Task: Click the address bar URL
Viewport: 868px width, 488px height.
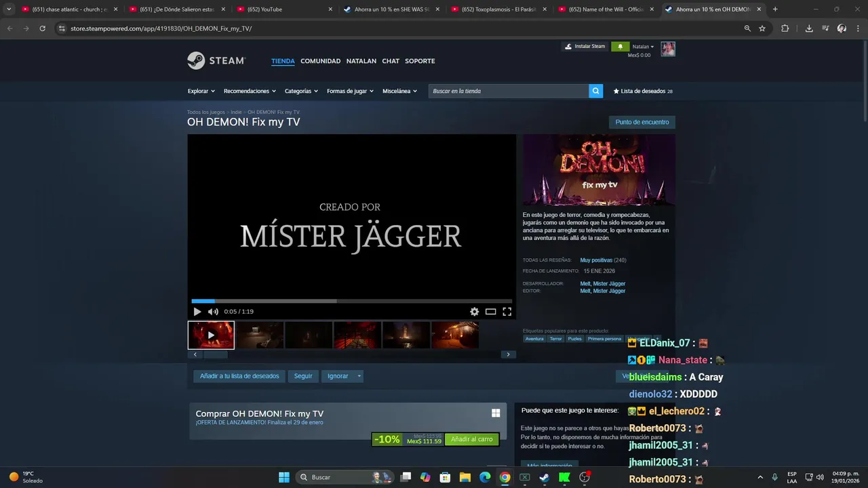Action: pos(161,28)
